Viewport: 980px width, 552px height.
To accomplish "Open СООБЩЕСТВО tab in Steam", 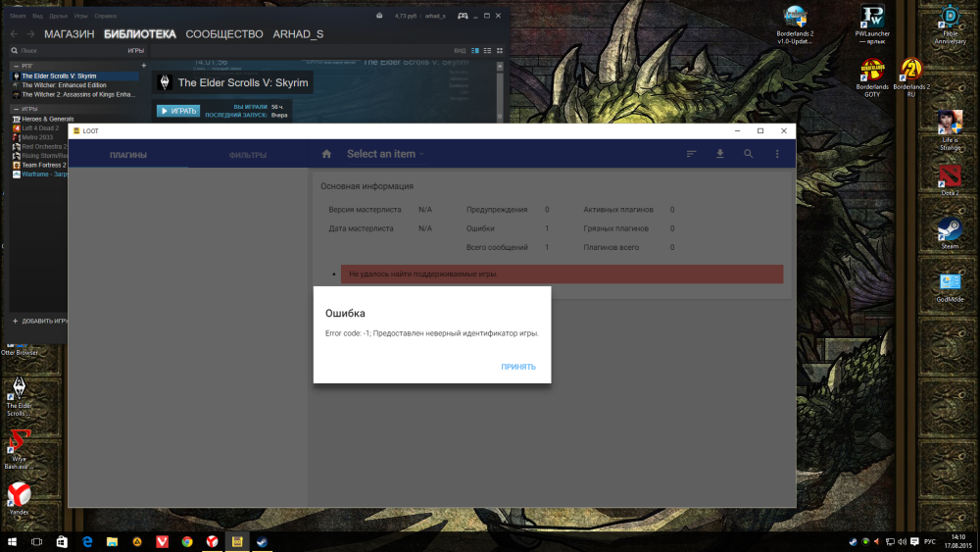I will coord(224,34).
